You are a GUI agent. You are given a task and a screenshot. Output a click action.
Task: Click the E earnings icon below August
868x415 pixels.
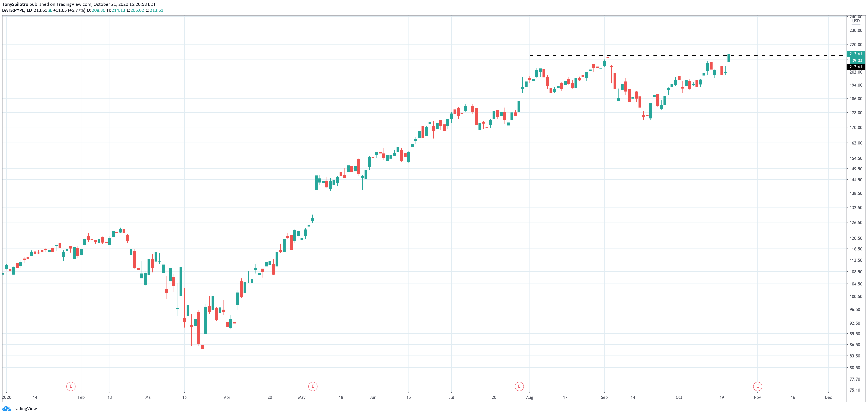click(x=519, y=387)
